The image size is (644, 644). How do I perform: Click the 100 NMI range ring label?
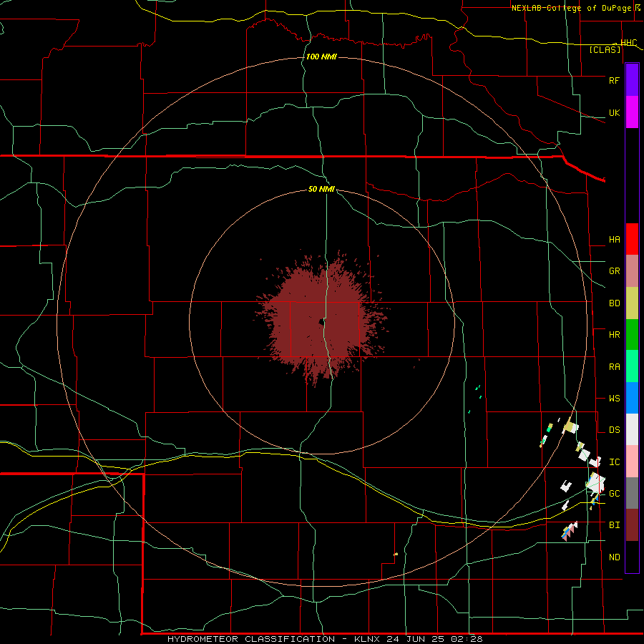pos(321,57)
